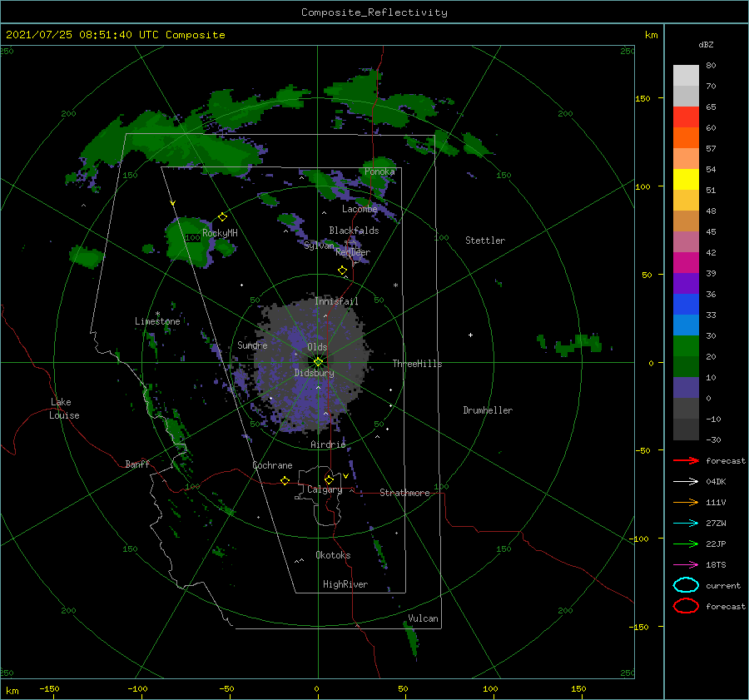Screen dimensions: 749x700
Task: Click the dBZ legend heading
Action: tap(706, 44)
